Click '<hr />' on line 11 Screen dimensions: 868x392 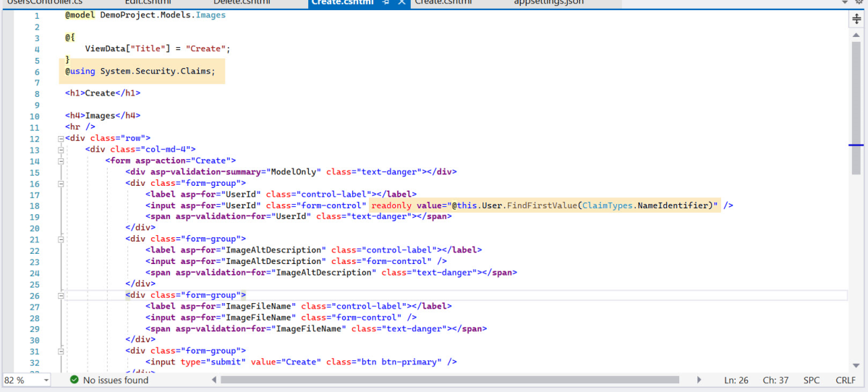[80, 127]
